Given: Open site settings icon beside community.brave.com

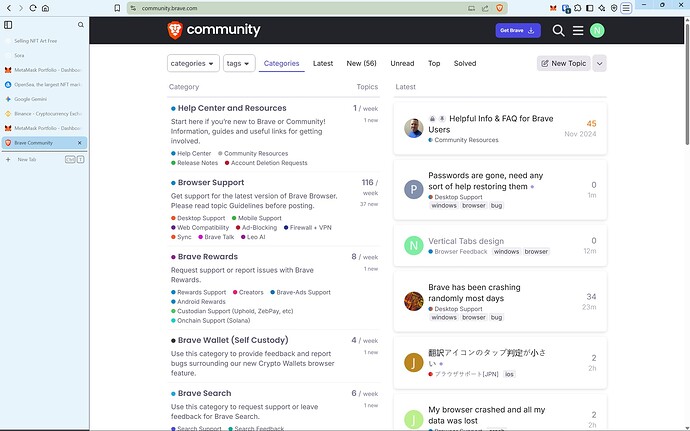Looking at the screenshot, I should pyautogui.click(x=133, y=8).
